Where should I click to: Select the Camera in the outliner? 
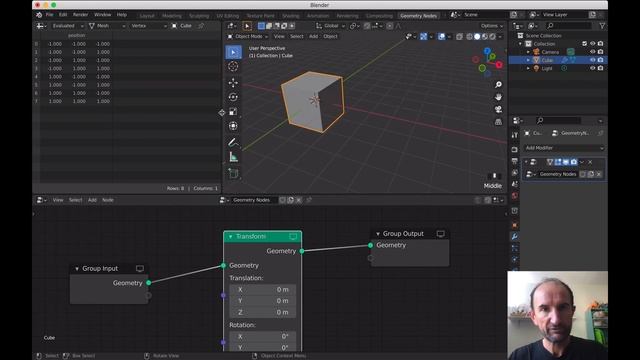[x=550, y=52]
